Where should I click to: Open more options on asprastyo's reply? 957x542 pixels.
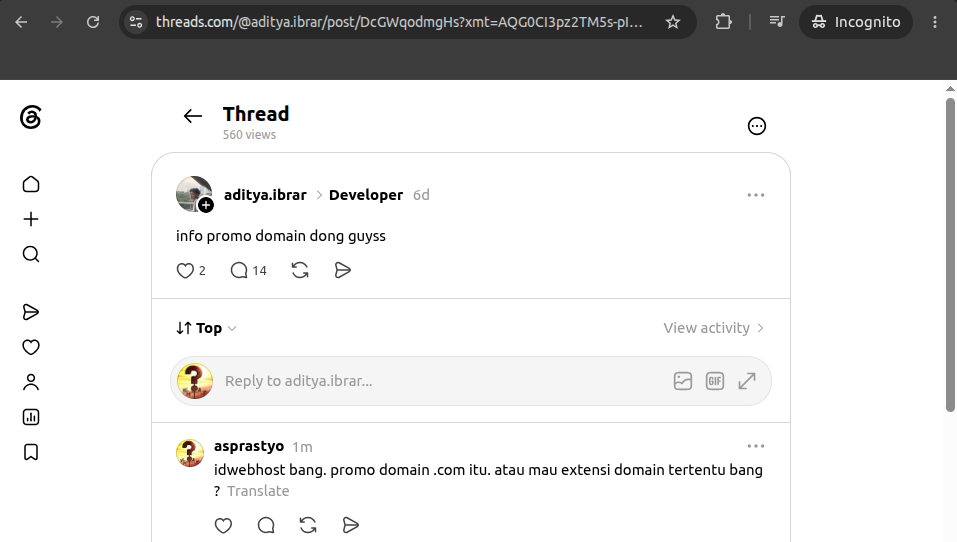coord(756,446)
